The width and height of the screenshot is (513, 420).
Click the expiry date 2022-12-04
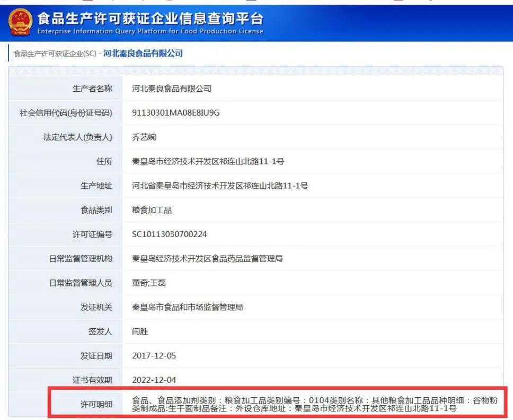(x=155, y=380)
